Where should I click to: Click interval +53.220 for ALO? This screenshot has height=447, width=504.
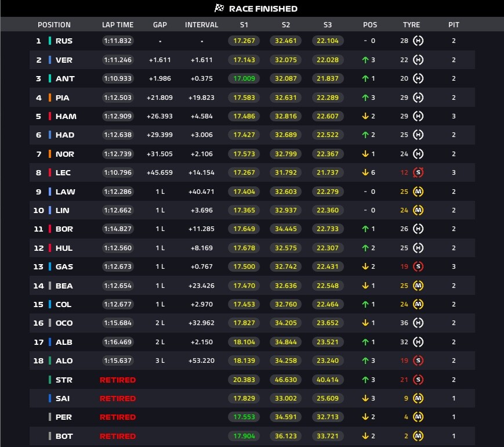point(201,361)
